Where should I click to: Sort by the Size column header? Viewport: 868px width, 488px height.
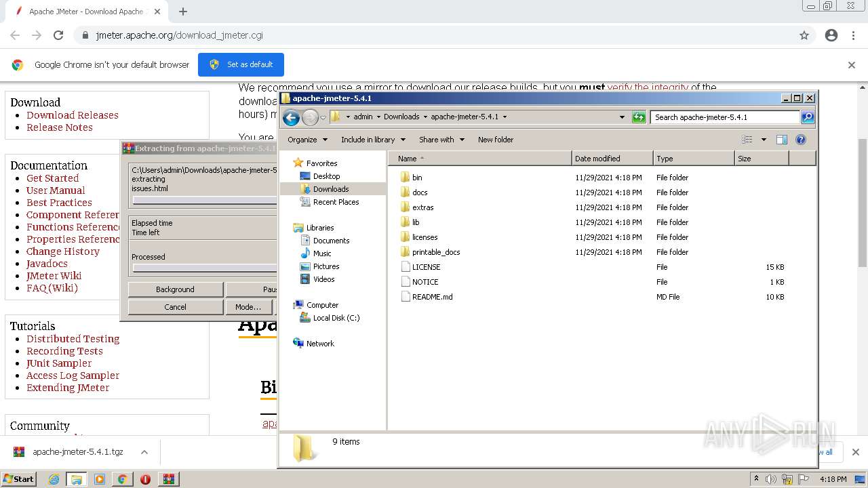(762, 159)
